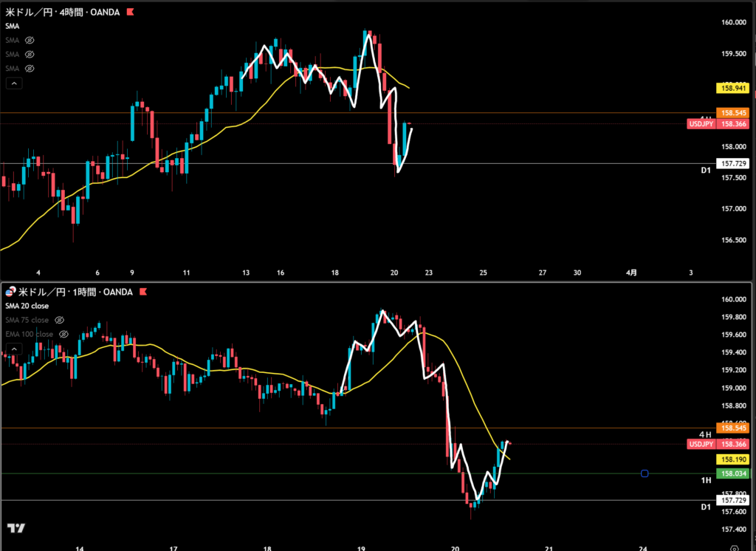The image size is (756, 551).
Task: Click the red flag icon on the 4-hour chart
Action: [130, 13]
